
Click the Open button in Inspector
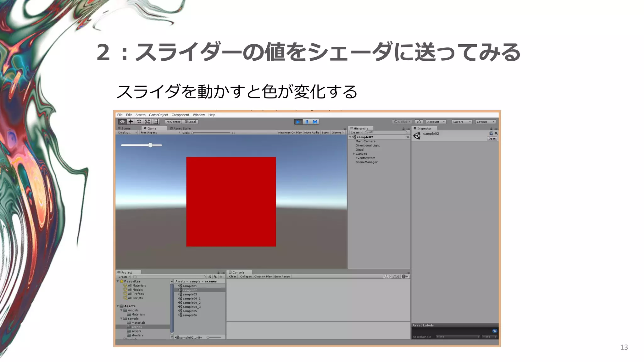492,139
